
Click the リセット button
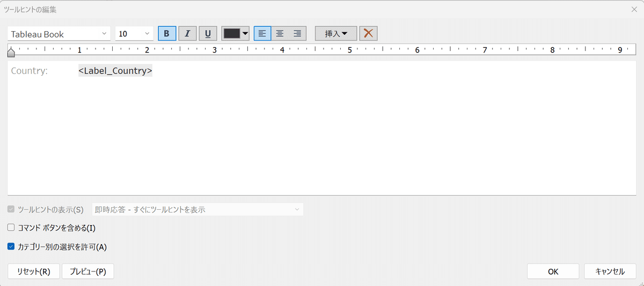click(34, 272)
